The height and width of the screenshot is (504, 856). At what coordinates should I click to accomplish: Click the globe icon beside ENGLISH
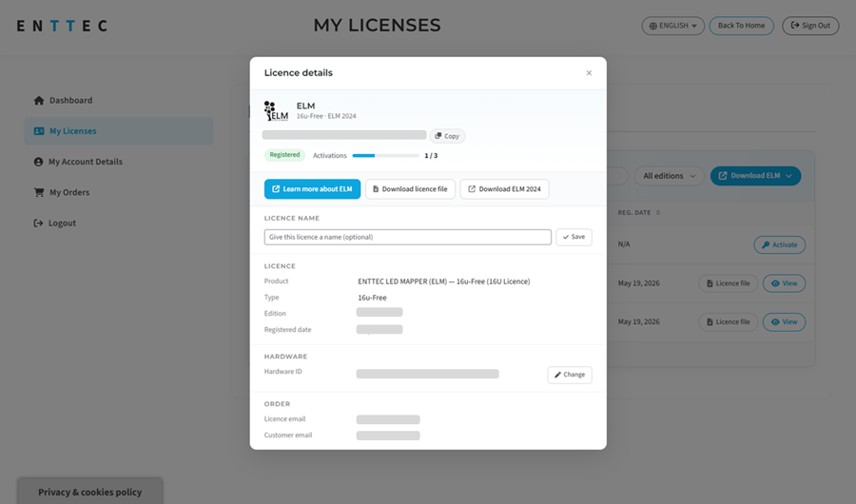(652, 26)
